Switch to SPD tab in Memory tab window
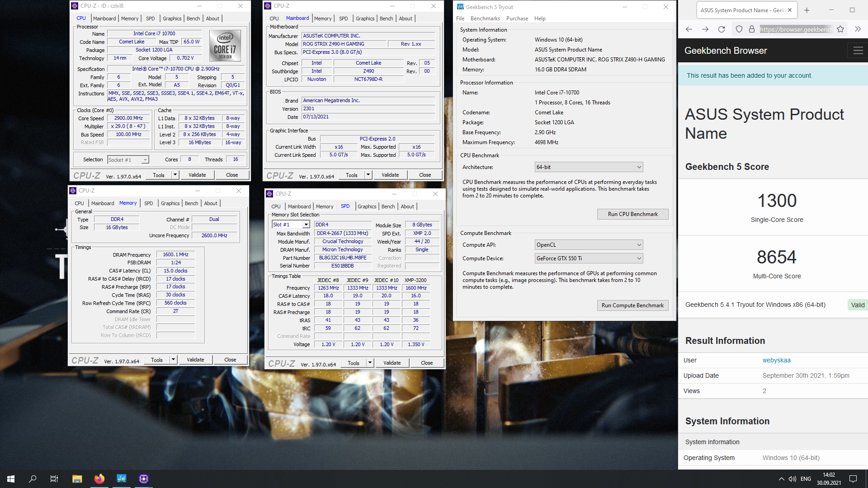 pyautogui.click(x=148, y=203)
